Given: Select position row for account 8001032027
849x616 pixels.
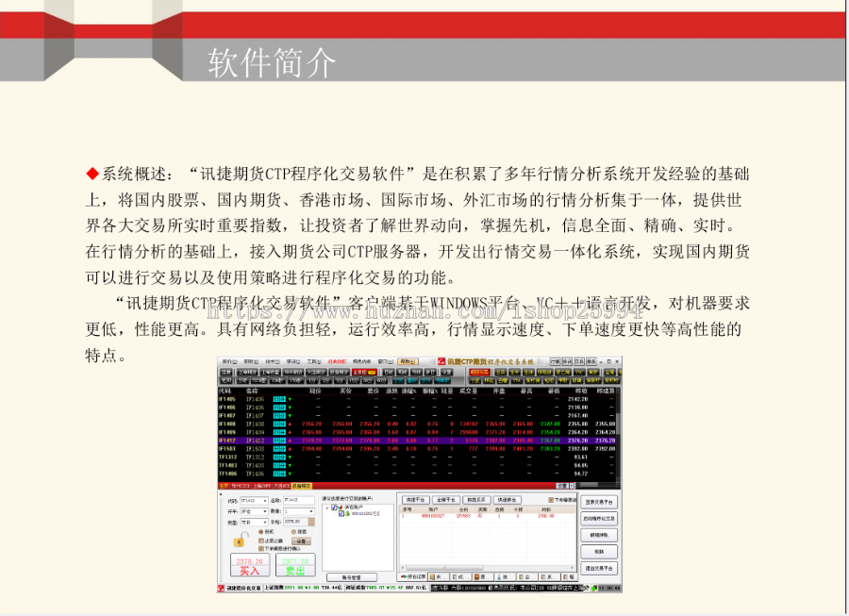Looking at the screenshot, I should 486,516.
